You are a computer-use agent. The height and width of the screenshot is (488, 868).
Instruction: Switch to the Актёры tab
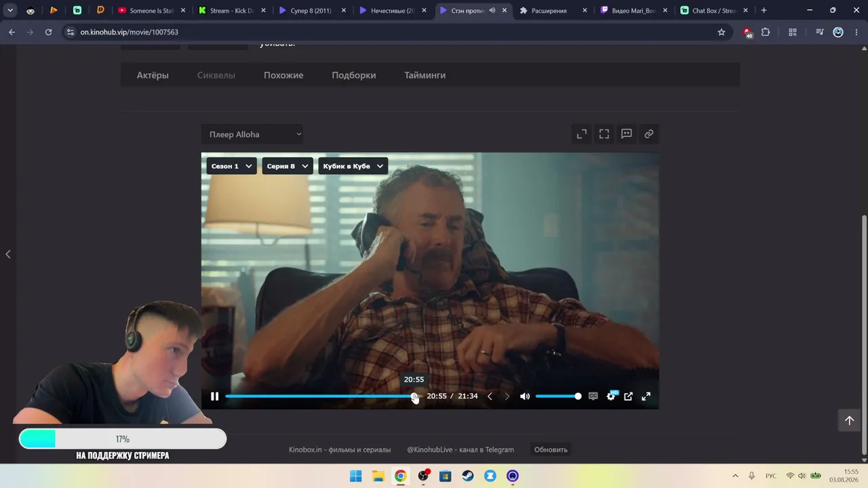(153, 75)
